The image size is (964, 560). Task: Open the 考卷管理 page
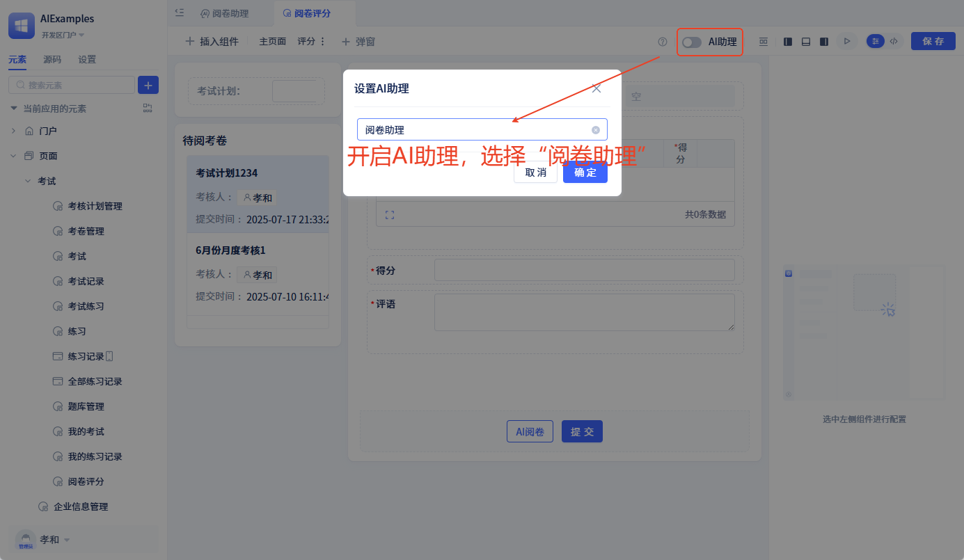86,231
